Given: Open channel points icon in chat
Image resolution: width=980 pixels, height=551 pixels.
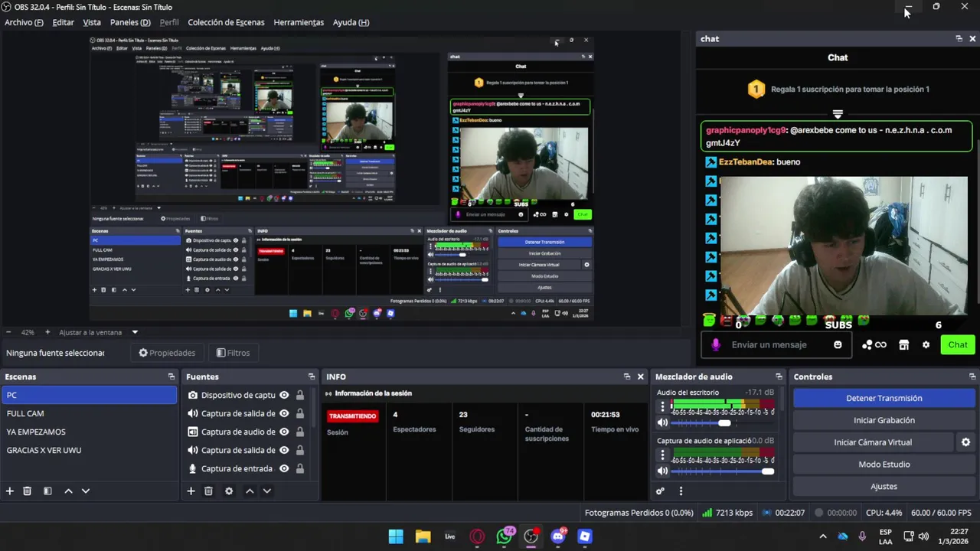Looking at the screenshot, I should pos(874,345).
